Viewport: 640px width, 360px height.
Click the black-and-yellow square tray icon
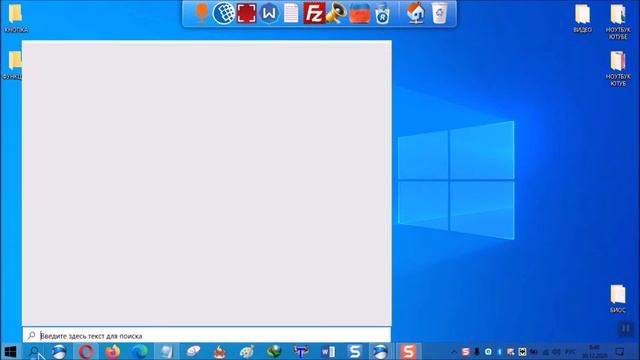[522, 351]
